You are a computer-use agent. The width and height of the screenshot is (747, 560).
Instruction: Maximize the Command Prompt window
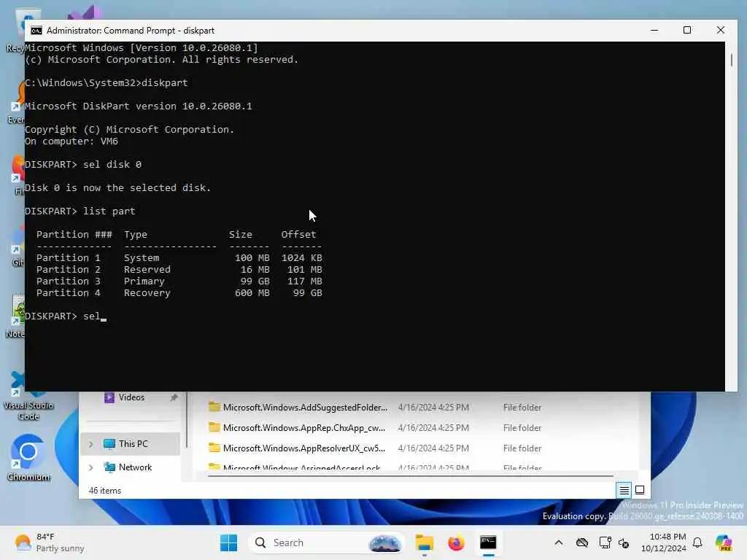(x=687, y=30)
